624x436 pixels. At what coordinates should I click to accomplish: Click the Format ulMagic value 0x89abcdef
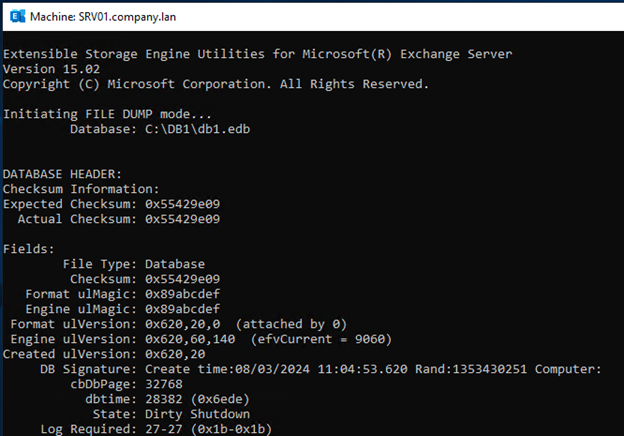pos(182,294)
